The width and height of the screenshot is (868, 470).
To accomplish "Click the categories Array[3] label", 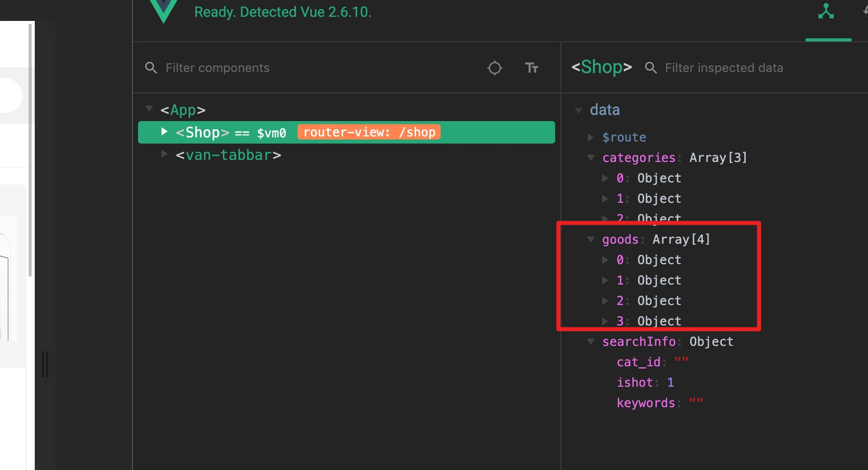I will coord(675,157).
